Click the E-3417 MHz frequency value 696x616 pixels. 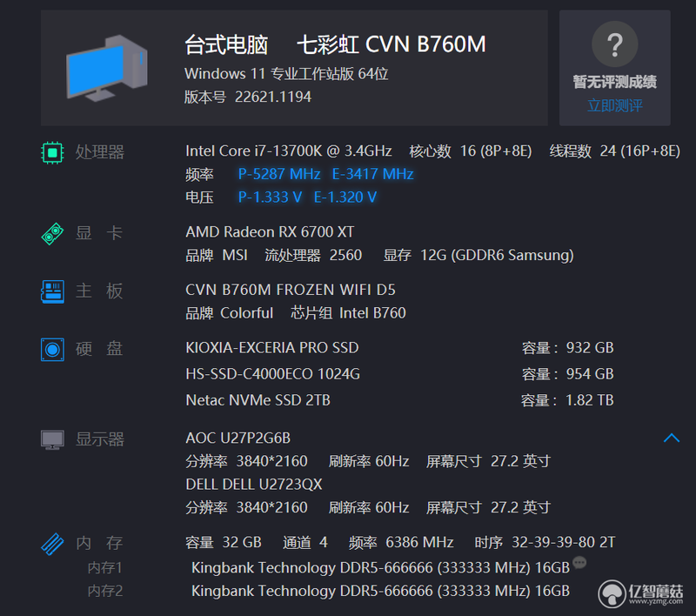(373, 174)
